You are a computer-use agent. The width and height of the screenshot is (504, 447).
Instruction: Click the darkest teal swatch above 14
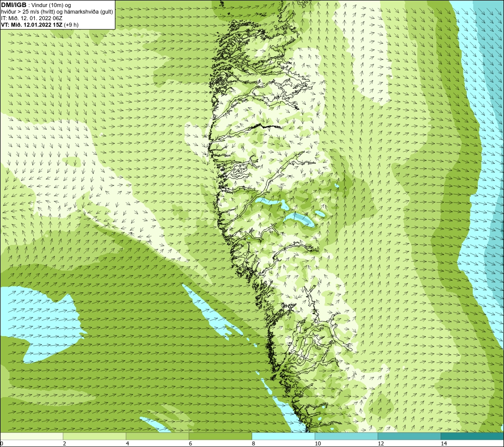click(x=473, y=436)
